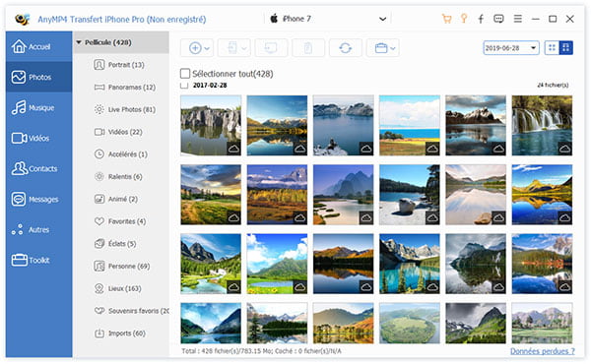Viewport: 591px width, 364px height.
Task: Tick the 2017-02-28 date group checkbox
Action: pos(184,86)
